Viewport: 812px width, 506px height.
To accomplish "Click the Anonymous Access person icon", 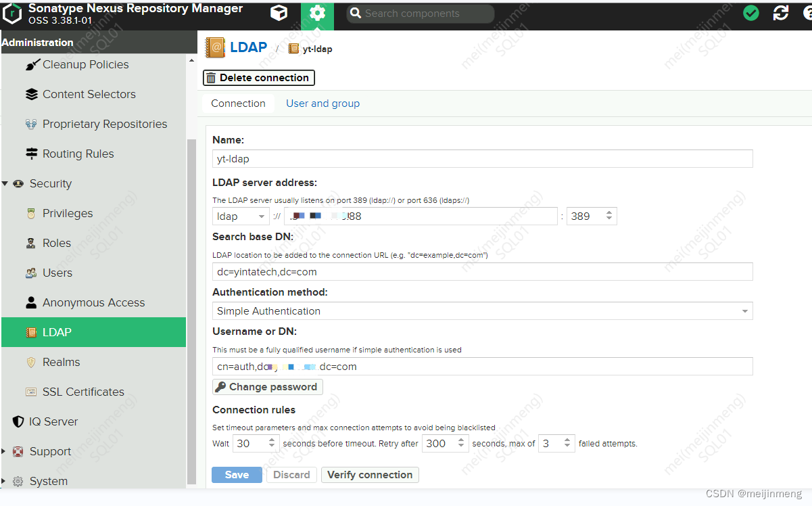I will click(x=31, y=303).
